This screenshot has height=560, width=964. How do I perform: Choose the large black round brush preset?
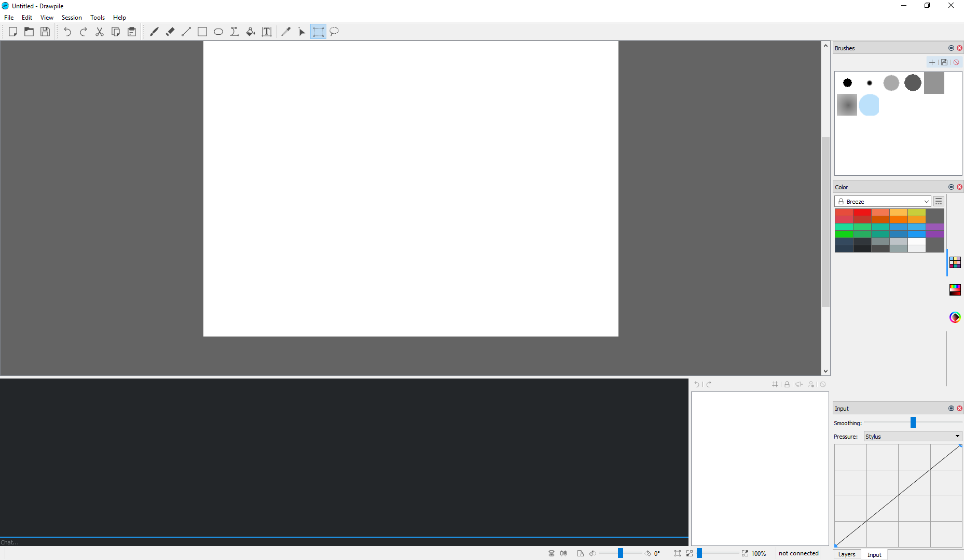pos(847,82)
